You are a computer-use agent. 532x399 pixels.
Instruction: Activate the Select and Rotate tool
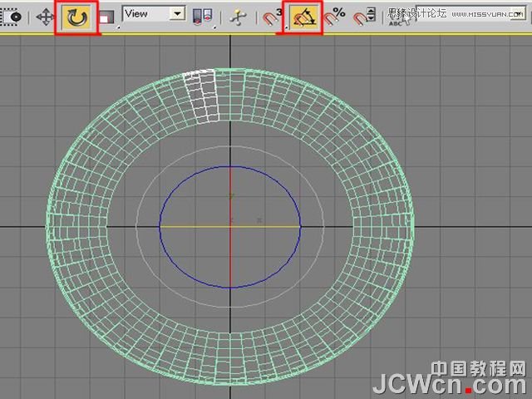77,17
